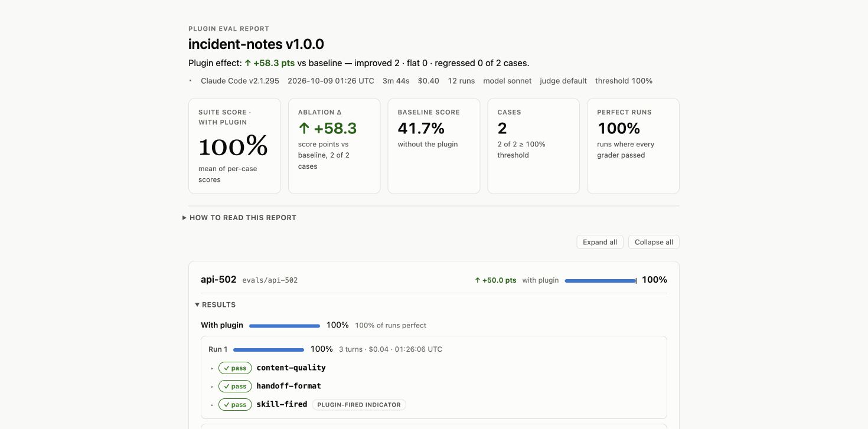Click the evals/api-502 path
This screenshot has width=868, height=429.
click(x=270, y=280)
